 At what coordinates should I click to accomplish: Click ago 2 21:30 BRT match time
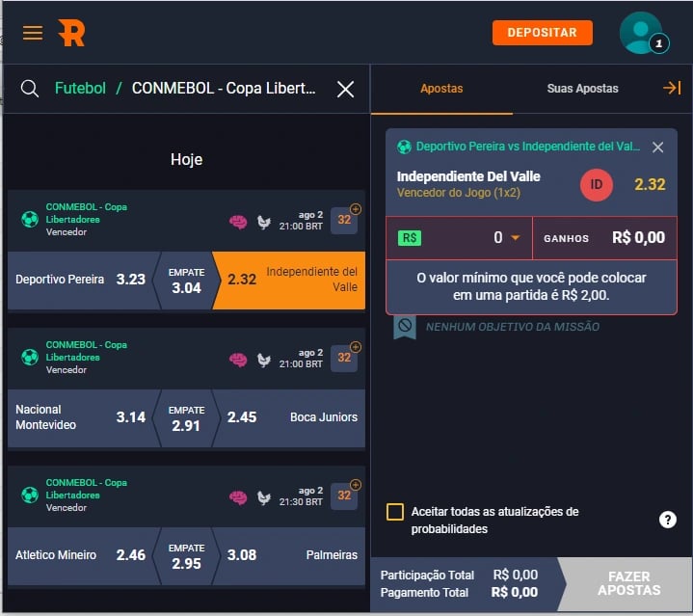[x=301, y=496]
